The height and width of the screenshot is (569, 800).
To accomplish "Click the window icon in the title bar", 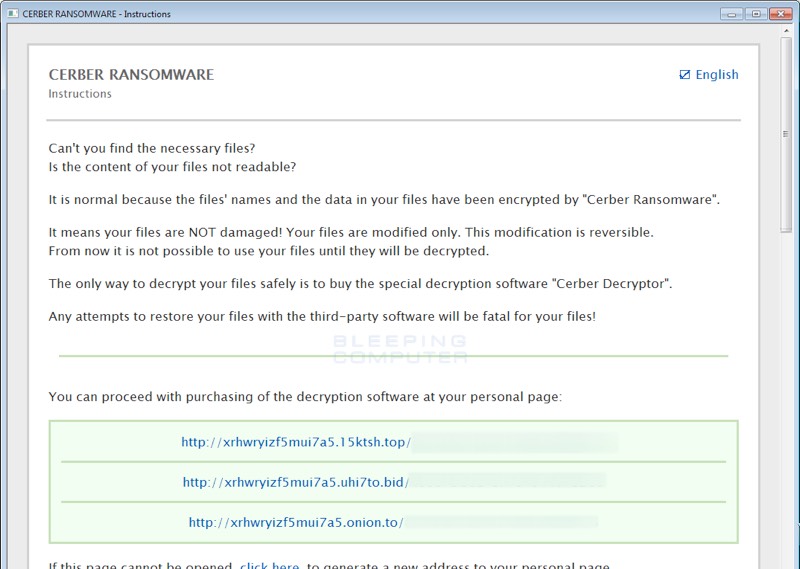I will 12,14.
